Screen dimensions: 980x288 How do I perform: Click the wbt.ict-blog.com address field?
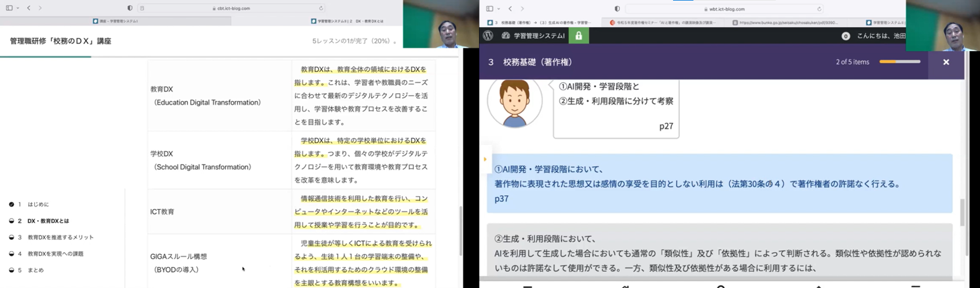(725, 9)
